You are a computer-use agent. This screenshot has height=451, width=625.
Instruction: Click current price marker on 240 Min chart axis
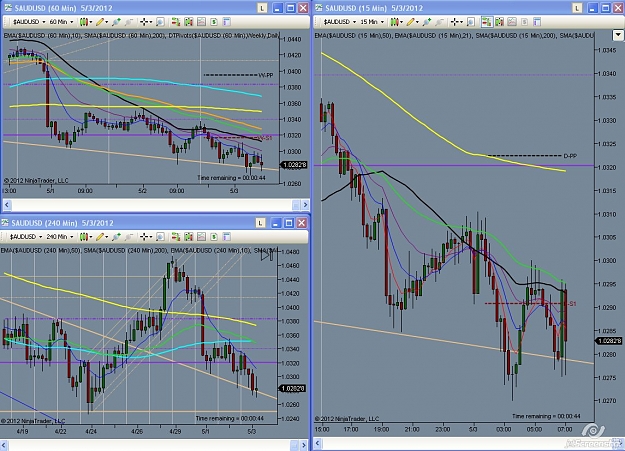coord(293,388)
